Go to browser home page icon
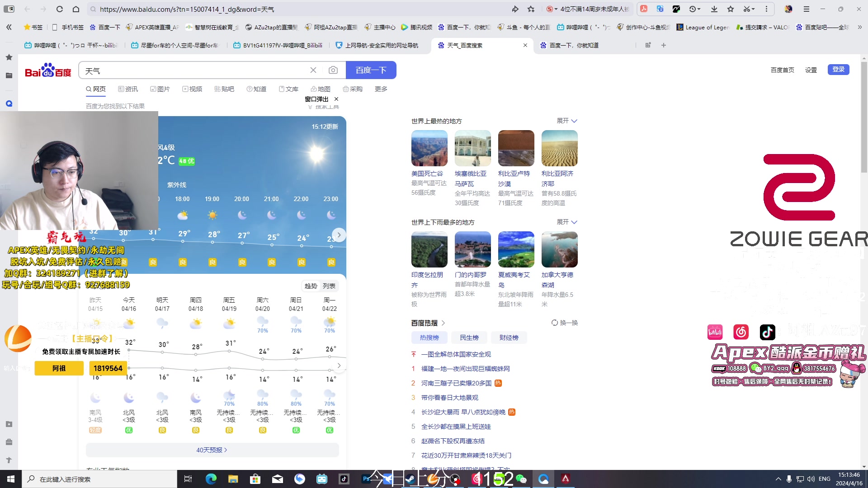Screen dimensions: 868x488 [76, 9]
